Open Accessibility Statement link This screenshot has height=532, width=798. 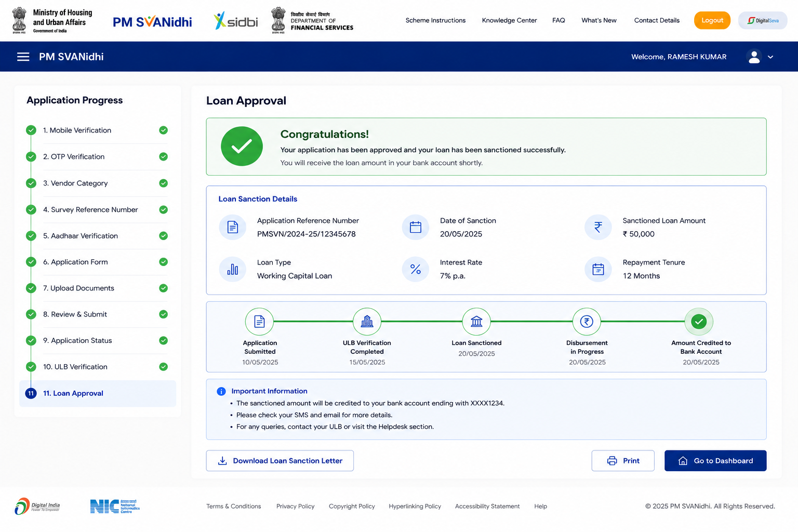coord(487,507)
